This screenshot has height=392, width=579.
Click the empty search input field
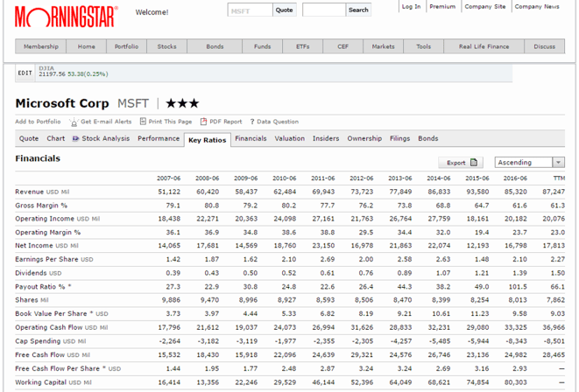coord(324,10)
